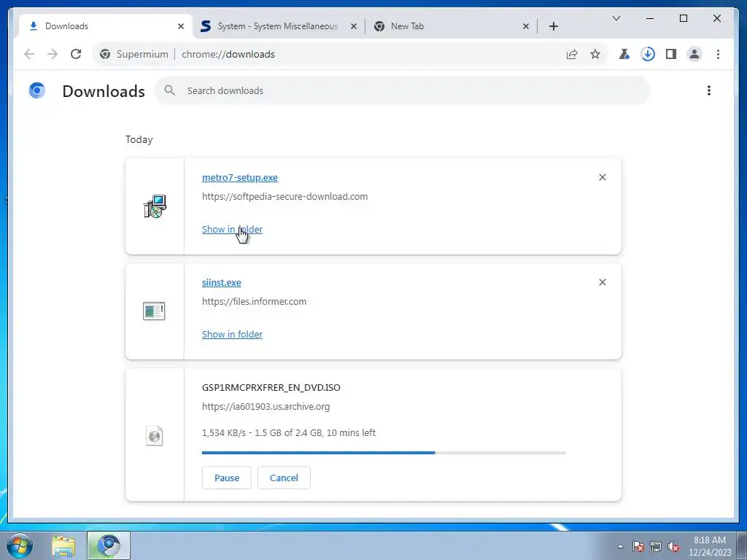Click the Show desktop strip
The width and height of the screenshot is (747, 560).
click(742, 545)
